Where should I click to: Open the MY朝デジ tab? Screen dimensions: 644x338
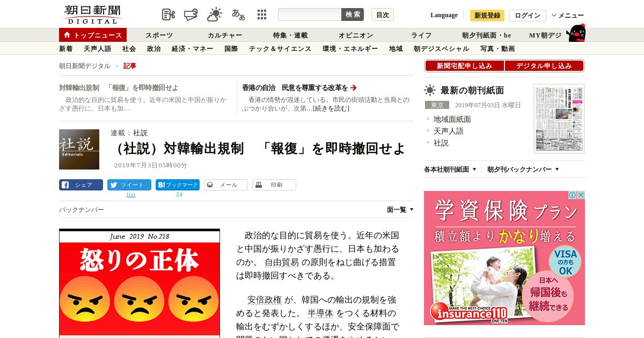click(545, 35)
